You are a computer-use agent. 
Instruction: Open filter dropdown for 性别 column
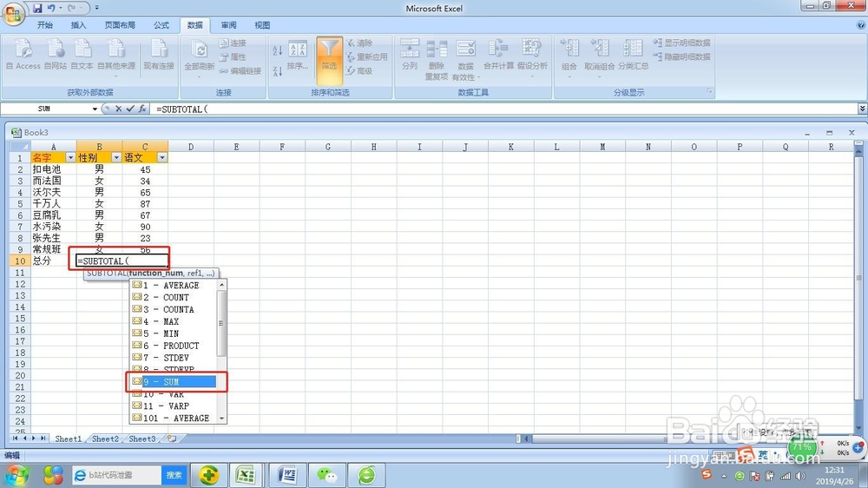pyautogui.click(x=116, y=158)
